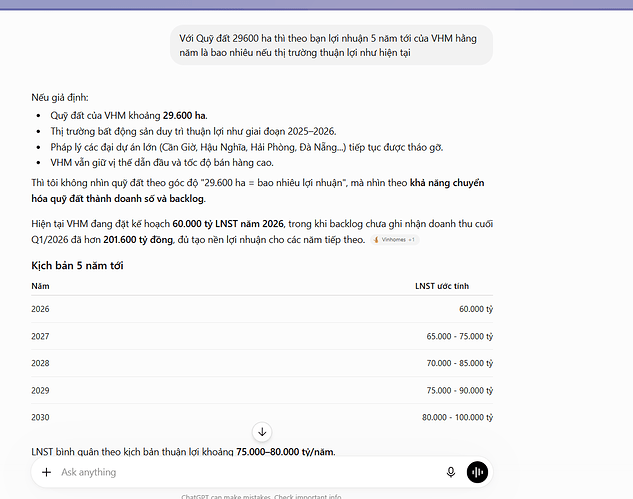Click the Năm column header
Viewport: 633px width, 499px height.
pyautogui.click(x=40, y=286)
